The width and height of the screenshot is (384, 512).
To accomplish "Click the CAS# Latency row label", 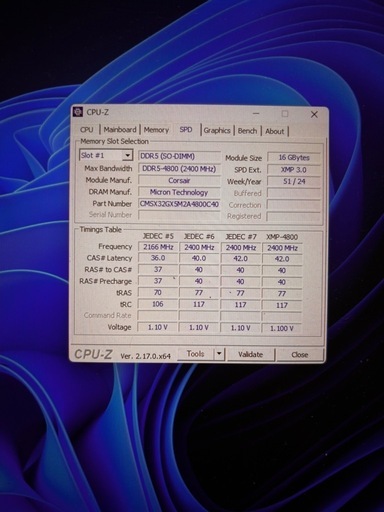I will (x=109, y=258).
